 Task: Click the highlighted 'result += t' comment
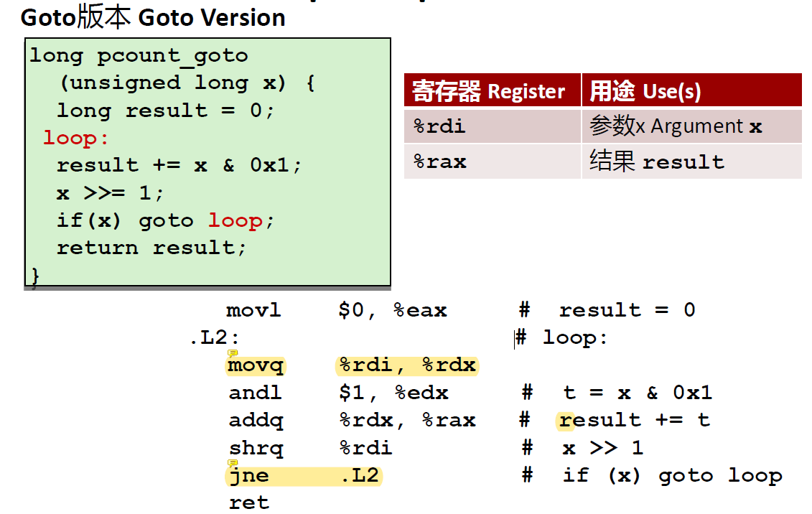633,420
